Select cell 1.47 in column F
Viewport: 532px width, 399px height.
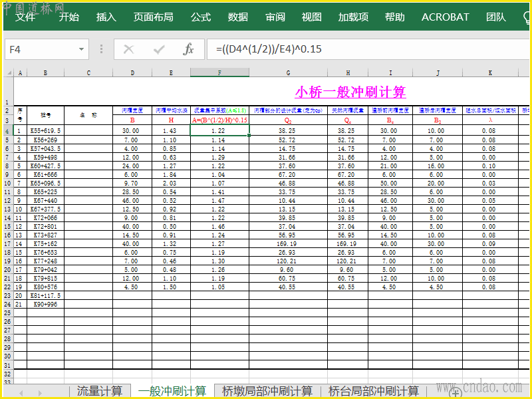[x=219, y=201]
